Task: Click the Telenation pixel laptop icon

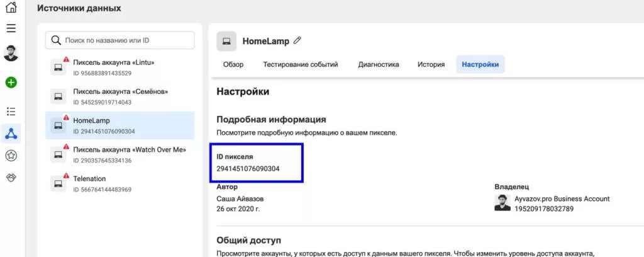Action: pos(58,183)
